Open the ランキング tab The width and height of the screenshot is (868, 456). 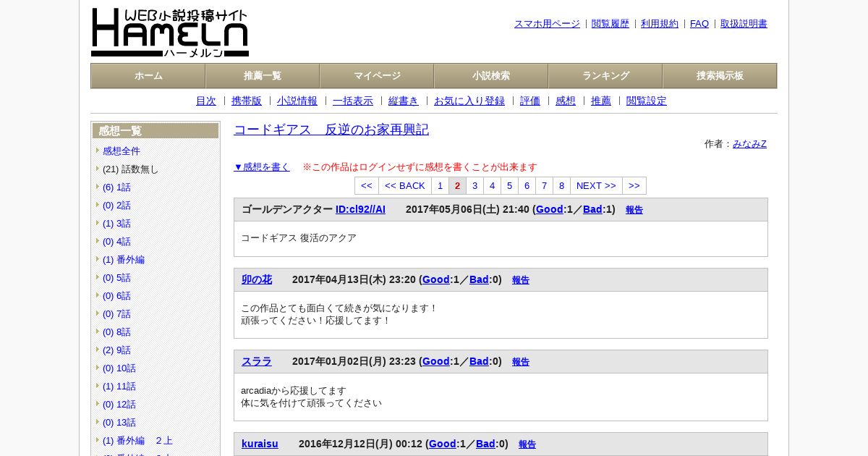point(605,76)
